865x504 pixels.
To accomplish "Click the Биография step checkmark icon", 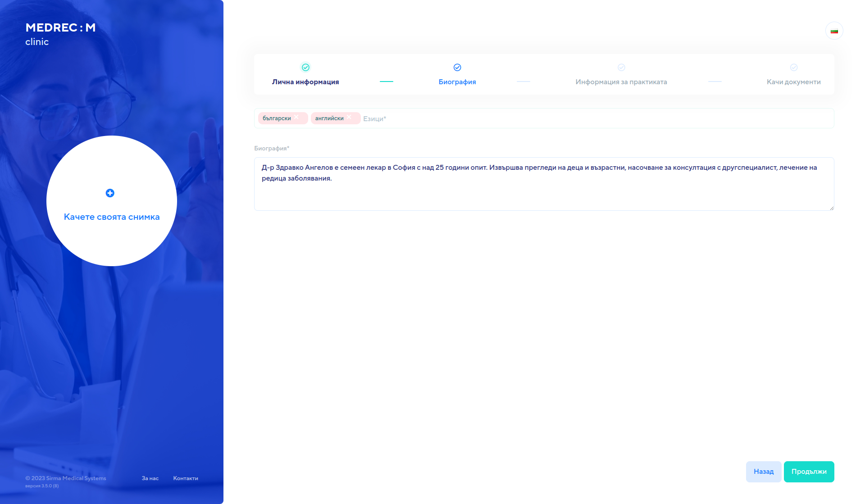I will point(457,68).
